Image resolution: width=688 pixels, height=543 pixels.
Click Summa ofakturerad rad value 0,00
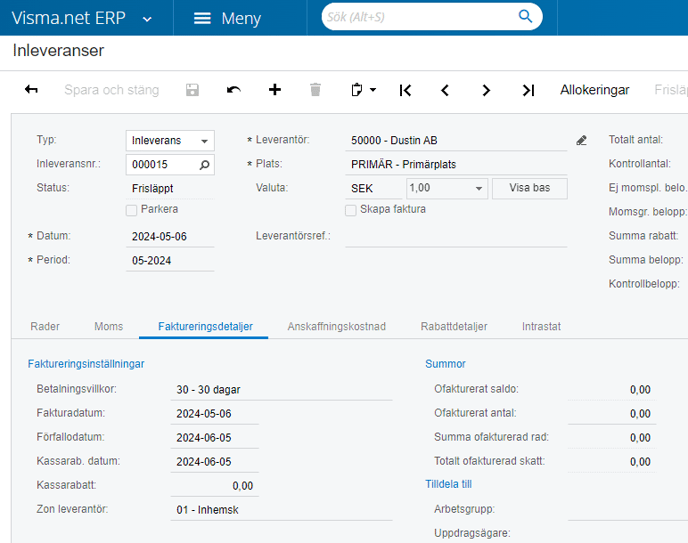pos(640,438)
